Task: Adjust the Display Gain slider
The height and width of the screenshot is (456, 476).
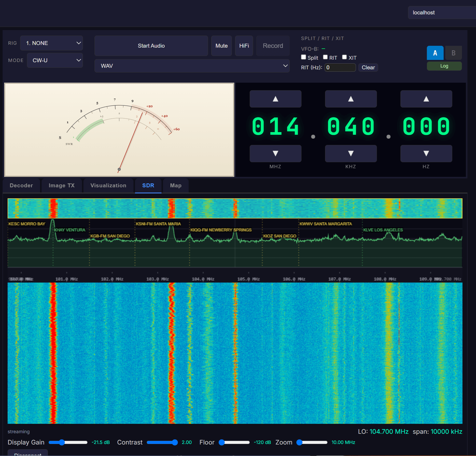Action: point(68,442)
